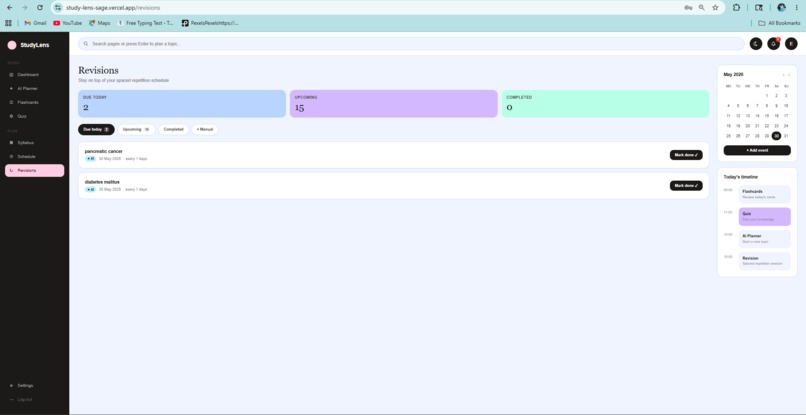Click the pancreatic cancer revision title
806x415 pixels.
pos(104,151)
